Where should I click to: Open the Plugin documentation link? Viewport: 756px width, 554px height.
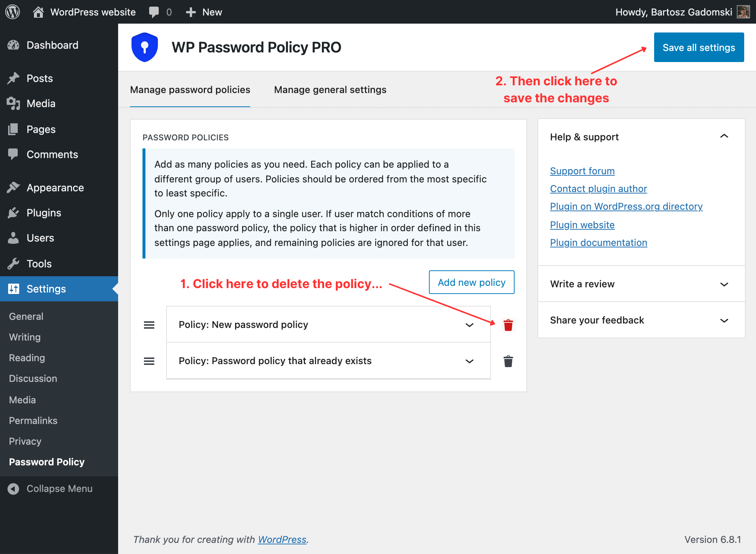pos(598,243)
